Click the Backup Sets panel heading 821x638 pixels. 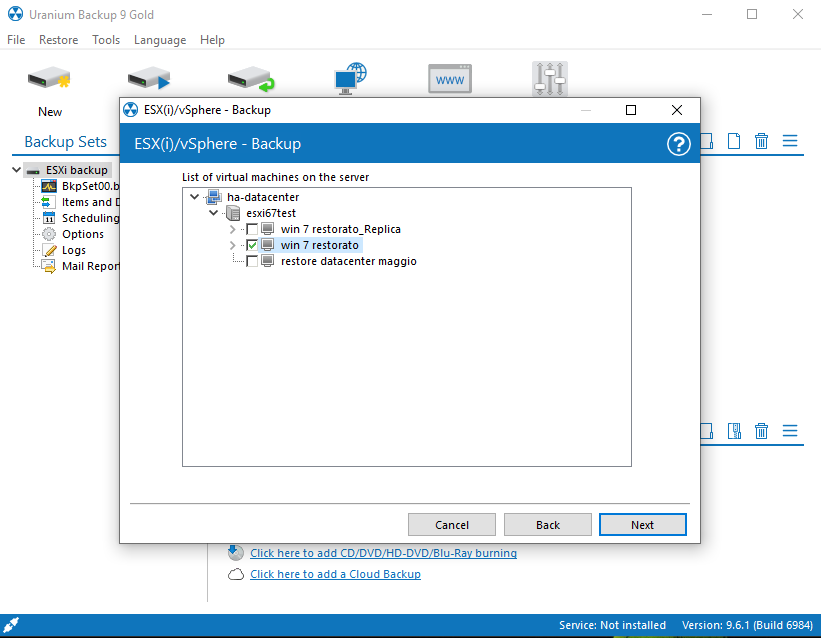coord(65,142)
